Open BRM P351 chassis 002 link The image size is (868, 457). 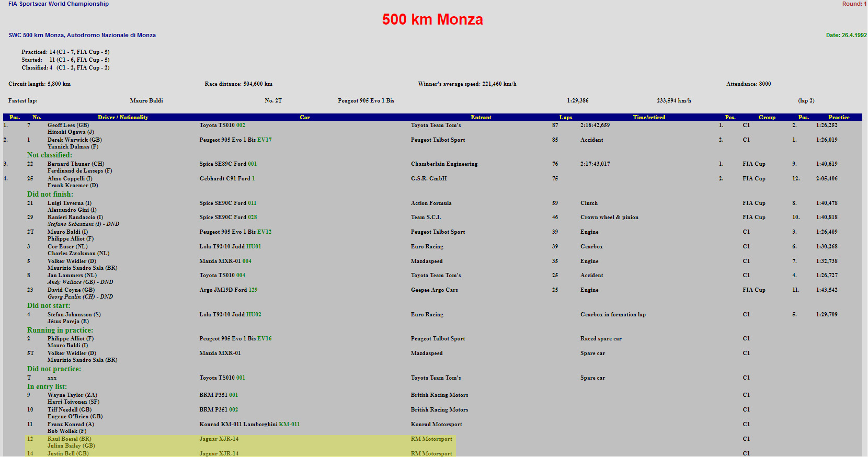[233, 410]
